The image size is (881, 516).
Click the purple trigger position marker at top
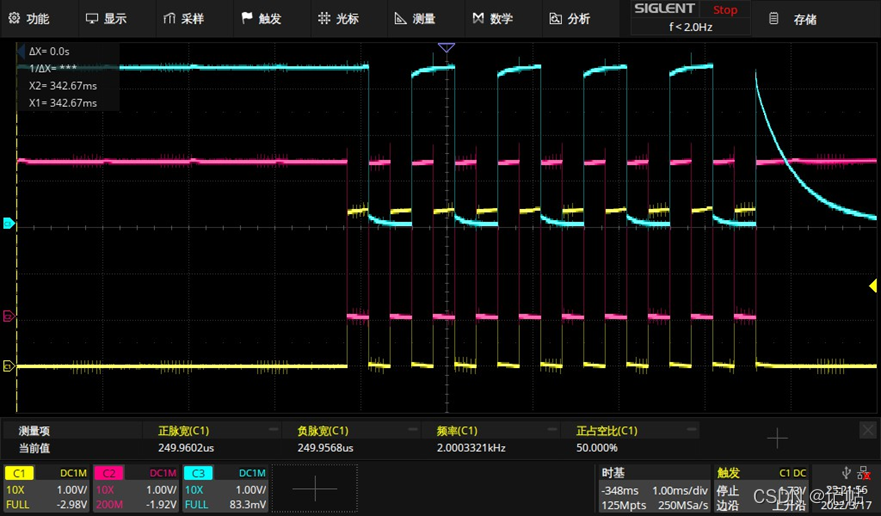[x=446, y=48]
